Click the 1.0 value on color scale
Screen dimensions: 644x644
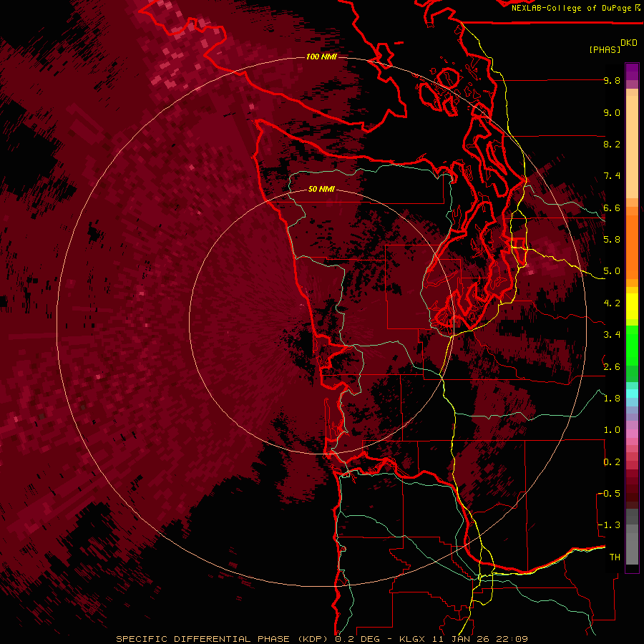[x=612, y=430]
